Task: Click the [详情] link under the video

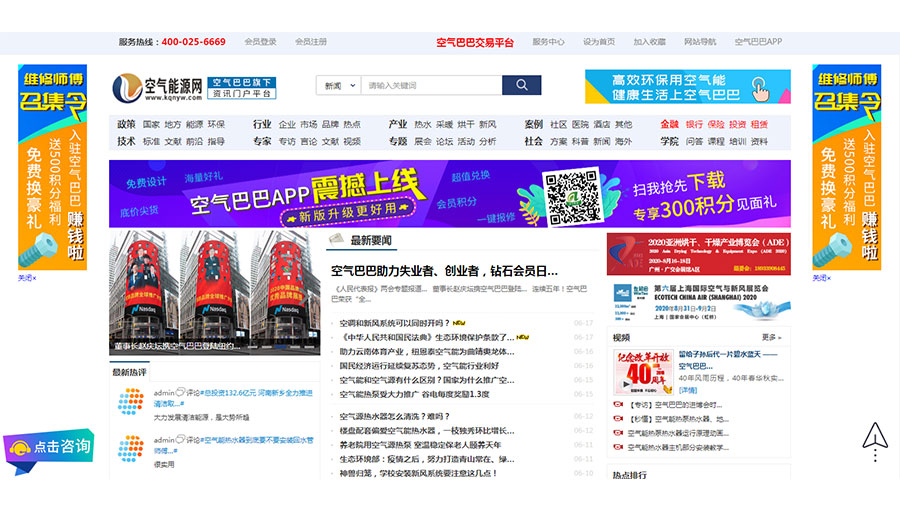Action: tap(688, 390)
